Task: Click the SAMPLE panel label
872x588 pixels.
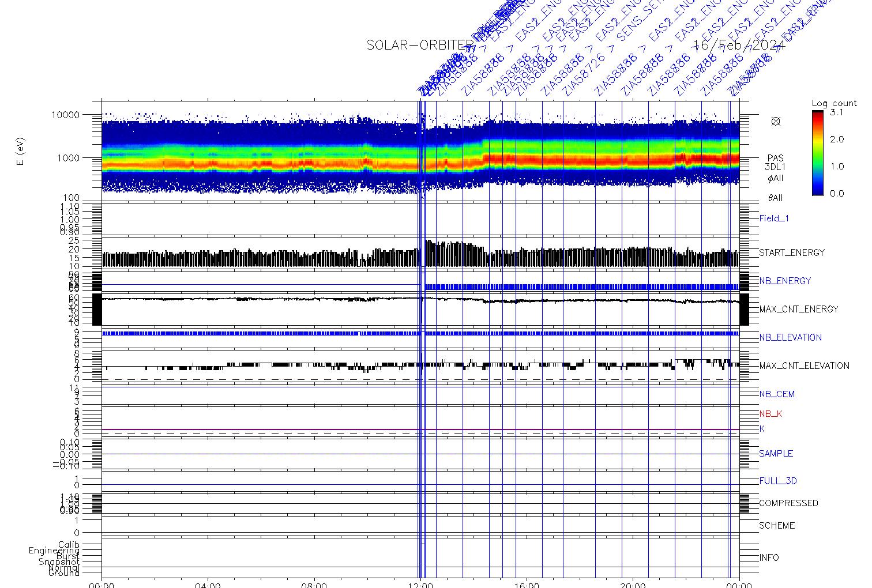Action: 776,454
